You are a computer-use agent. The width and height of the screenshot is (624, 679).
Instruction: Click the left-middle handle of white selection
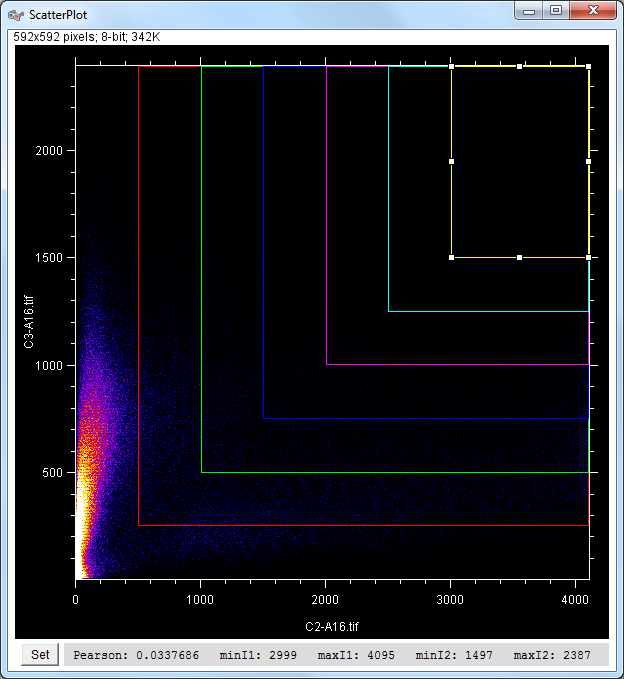451,161
